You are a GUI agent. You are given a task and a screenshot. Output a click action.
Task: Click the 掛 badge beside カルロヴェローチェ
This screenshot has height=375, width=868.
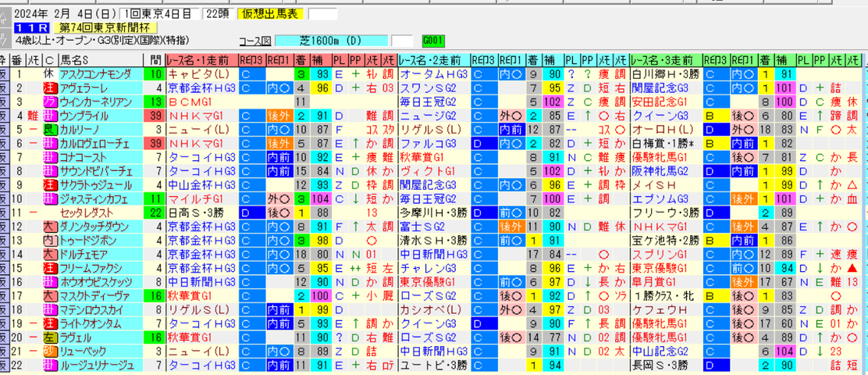[x=50, y=143]
